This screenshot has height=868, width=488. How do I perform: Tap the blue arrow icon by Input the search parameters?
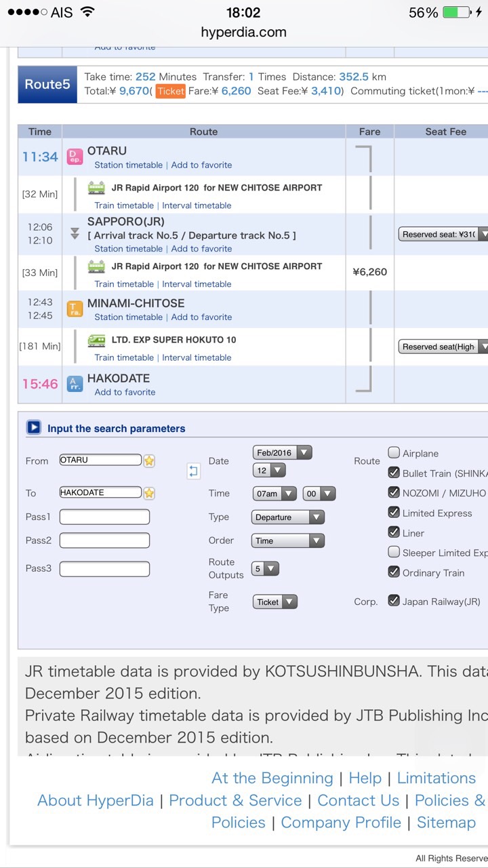point(34,428)
